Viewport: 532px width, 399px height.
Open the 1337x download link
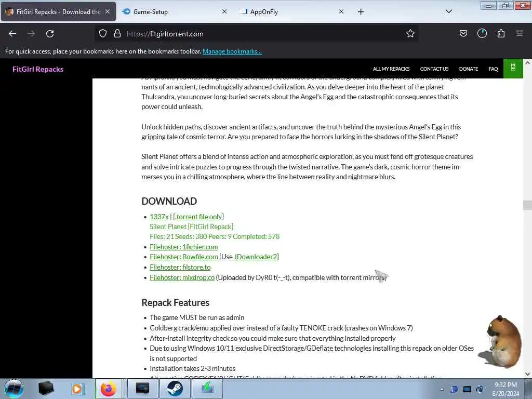(x=159, y=217)
